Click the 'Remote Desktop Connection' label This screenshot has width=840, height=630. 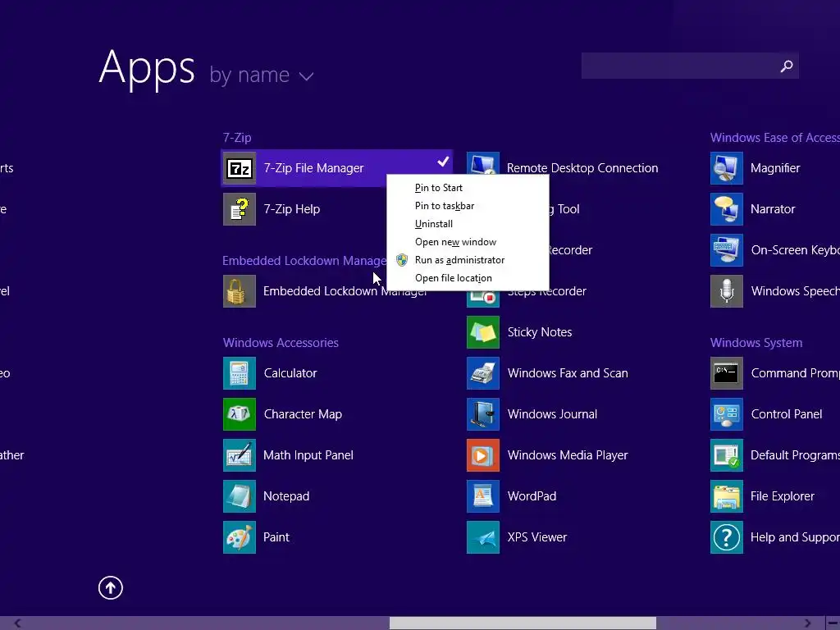[582, 168]
